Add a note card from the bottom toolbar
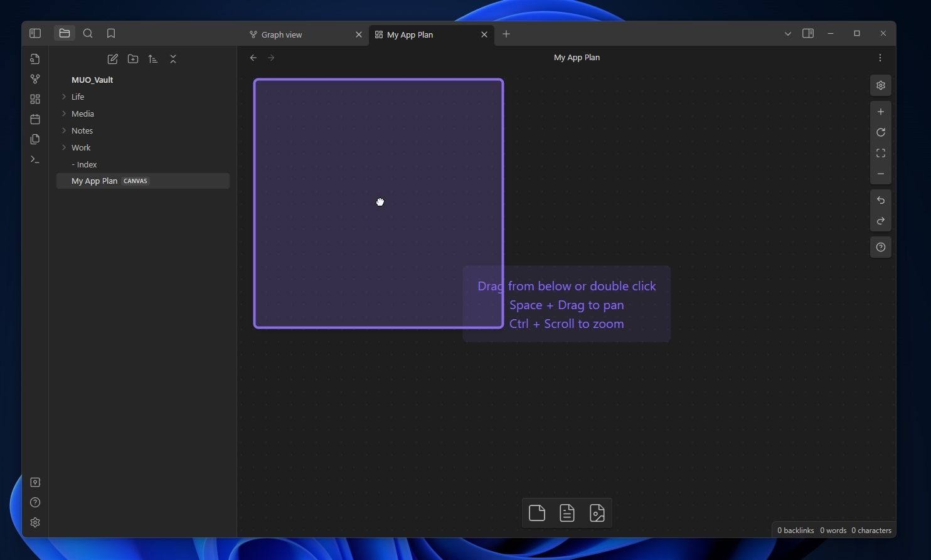Image resolution: width=931 pixels, height=560 pixels. tap(567, 512)
